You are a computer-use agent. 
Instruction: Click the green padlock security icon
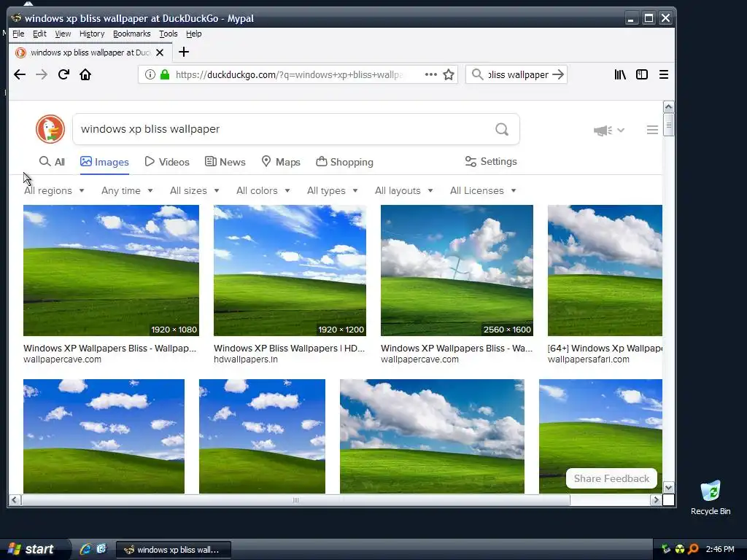[x=165, y=75]
